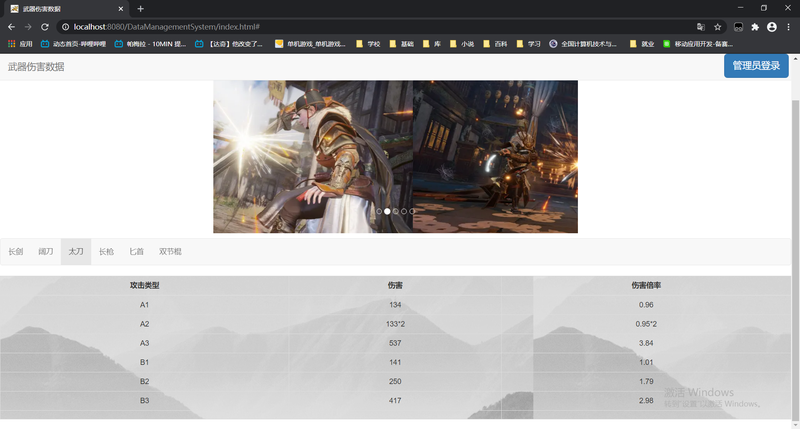
Task: Click the first carousel indicator dot
Action: tap(379, 211)
